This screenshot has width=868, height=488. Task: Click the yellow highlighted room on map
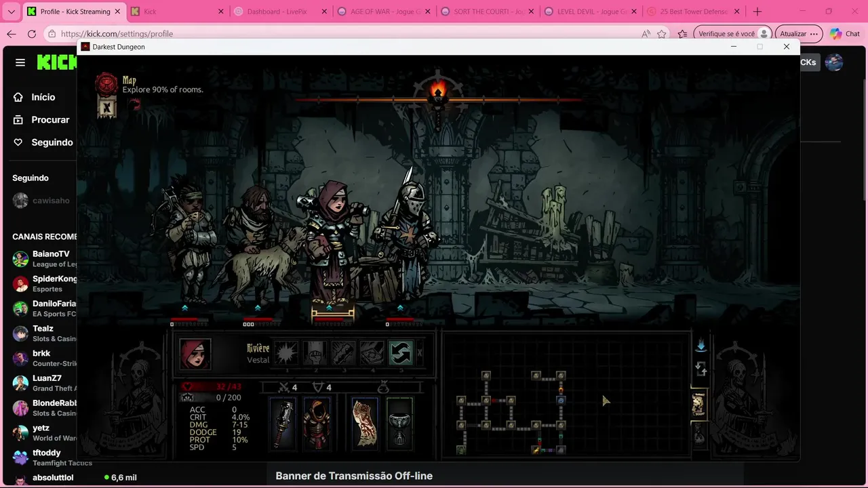tap(536, 450)
